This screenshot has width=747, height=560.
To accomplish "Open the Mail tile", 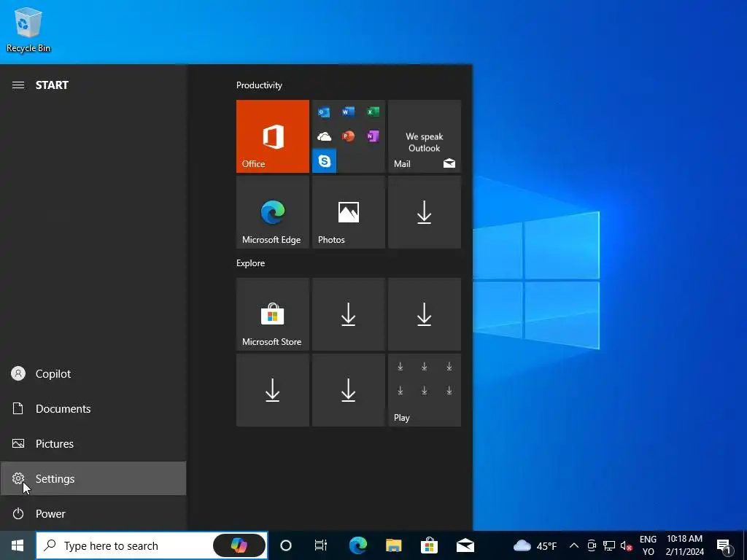I will tap(425, 136).
